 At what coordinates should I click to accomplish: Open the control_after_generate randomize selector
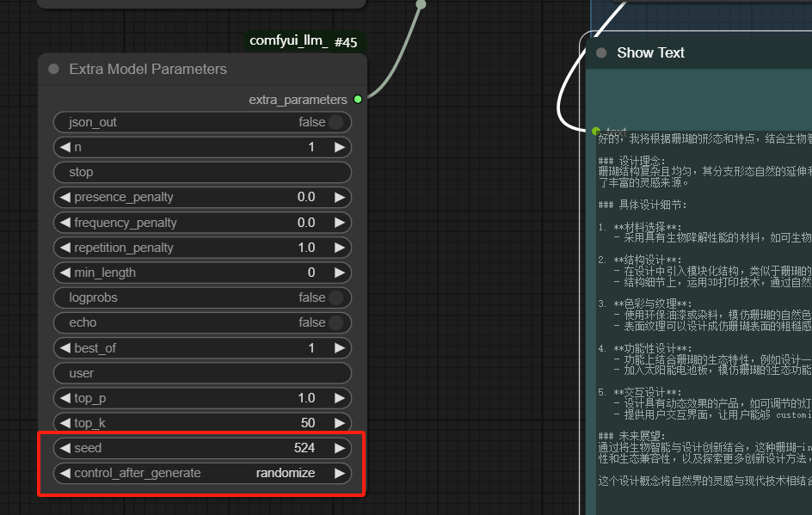pyautogui.click(x=285, y=473)
